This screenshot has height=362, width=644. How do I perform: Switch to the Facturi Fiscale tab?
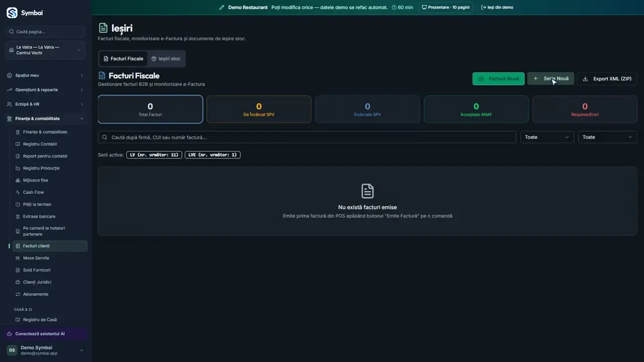point(123,59)
